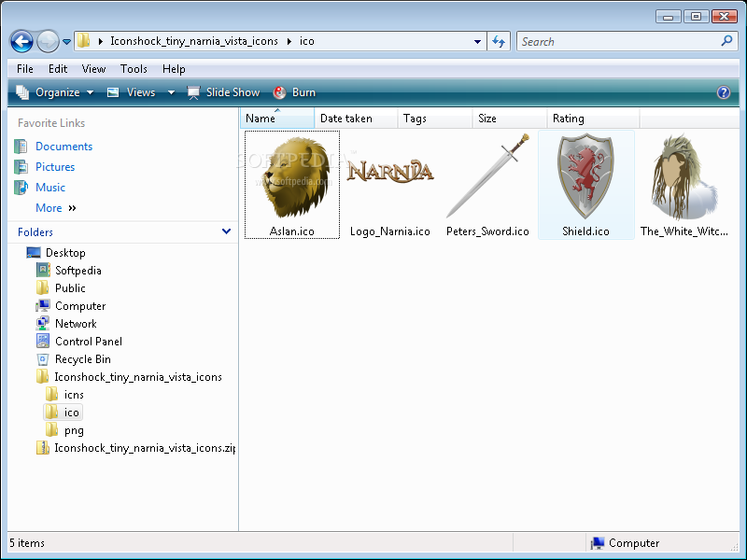Refresh the folder view
Viewport: 747px width, 560px height.
coord(499,41)
